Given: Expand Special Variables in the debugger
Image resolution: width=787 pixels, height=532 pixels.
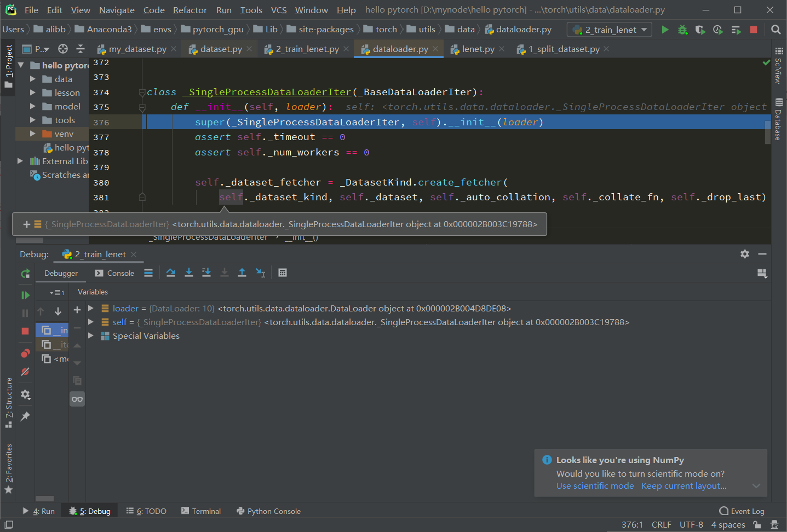Looking at the screenshot, I should 90,336.
